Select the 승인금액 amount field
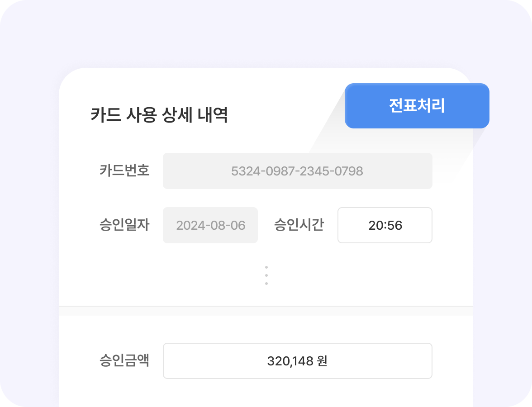 (x=298, y=360)
